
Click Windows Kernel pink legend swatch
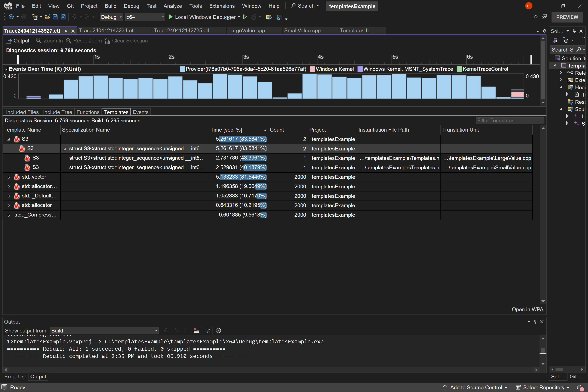click(x=312, y=69)
